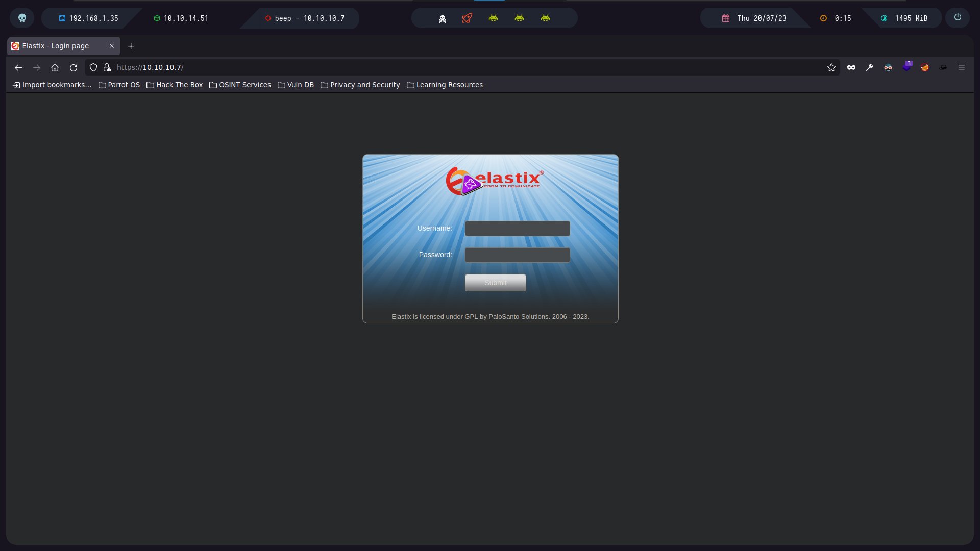Screen dimensions: 980x551
Task: Click the Elastix logo on login panel
Action: coord(494,181)
